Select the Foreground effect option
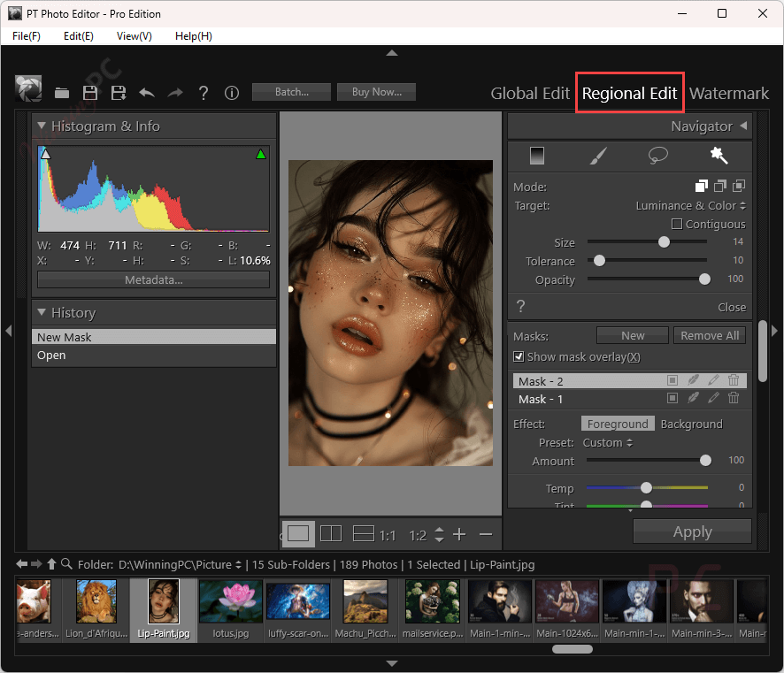Screen dimensions: 784x673 tap(618, 424)
